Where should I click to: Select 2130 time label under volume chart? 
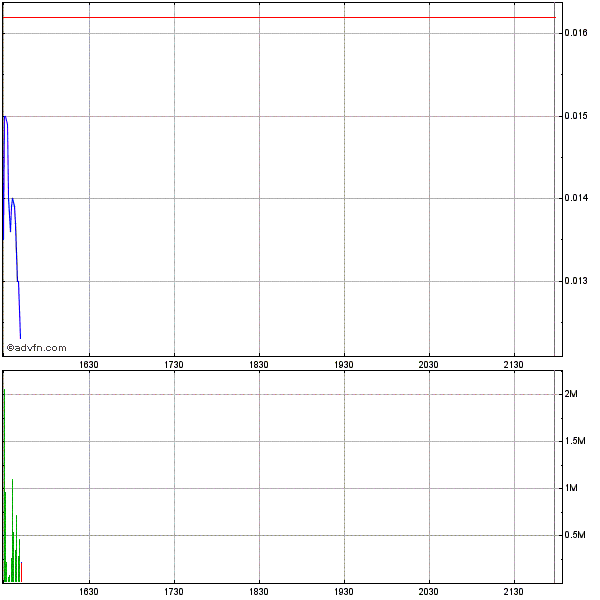[x=514, y=592]
